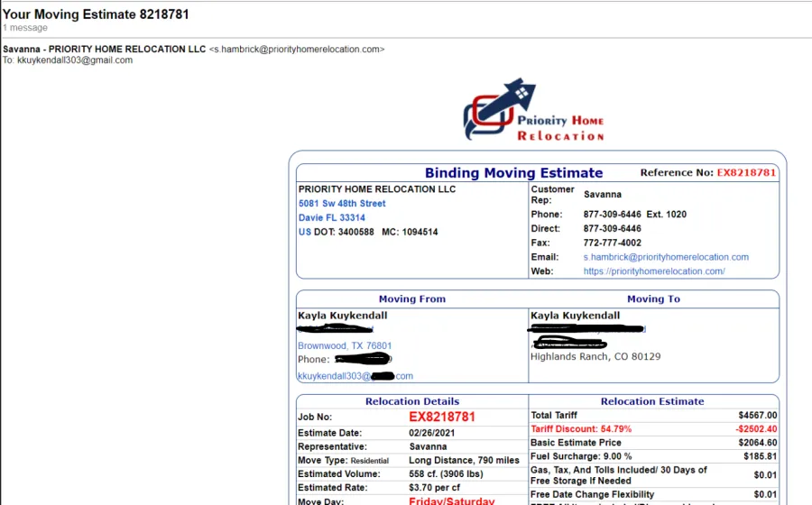
Task: Click the Estimate Date 02/26/2021 value
Action: (432, 433)
